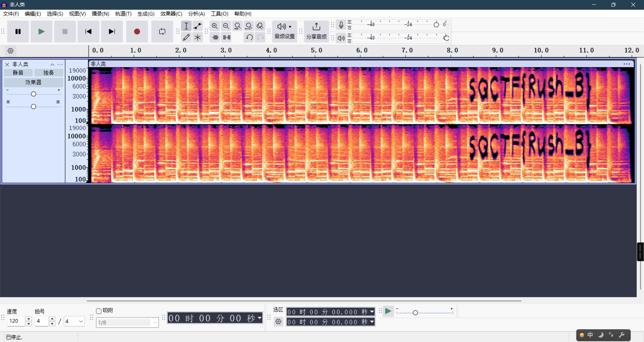
Task: Click the Zoom Out magnifier
Action: click(x=226, y=26)
